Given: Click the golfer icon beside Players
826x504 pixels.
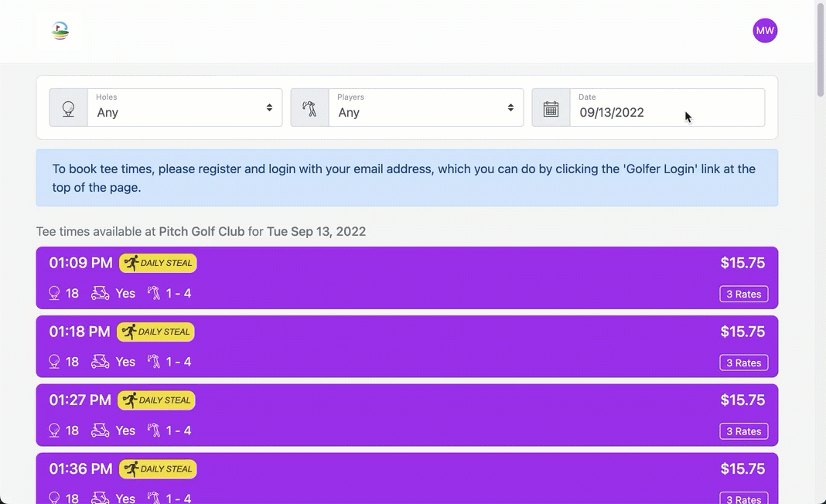Looking at the screenshot, I should 309,108.
